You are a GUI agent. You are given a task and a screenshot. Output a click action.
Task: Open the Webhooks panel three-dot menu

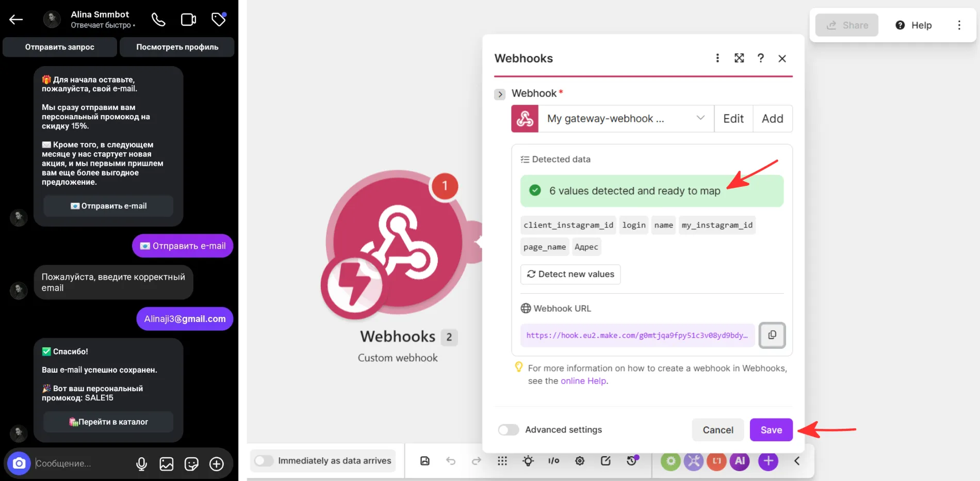[717, 58]
